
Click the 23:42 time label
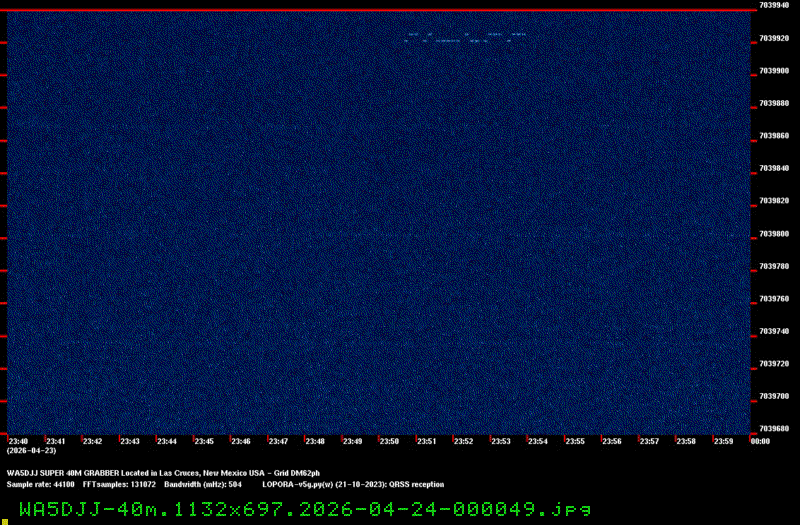click(92, 441)
